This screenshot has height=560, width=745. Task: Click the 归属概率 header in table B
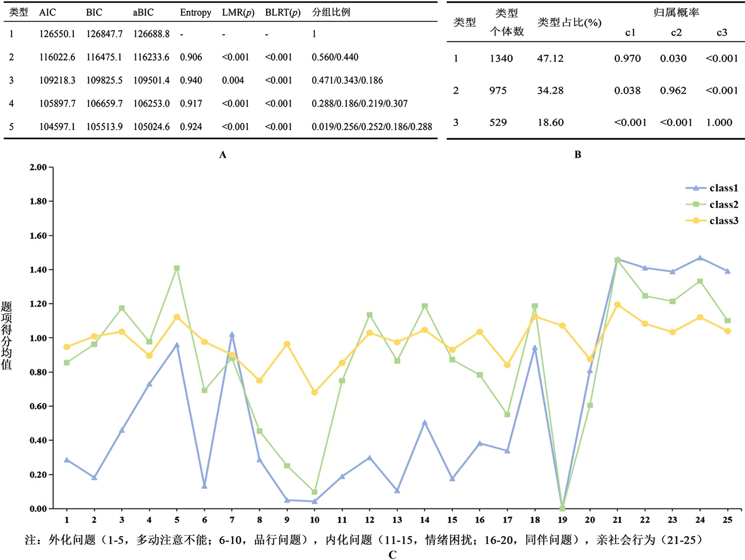click(x=676, y=13)
